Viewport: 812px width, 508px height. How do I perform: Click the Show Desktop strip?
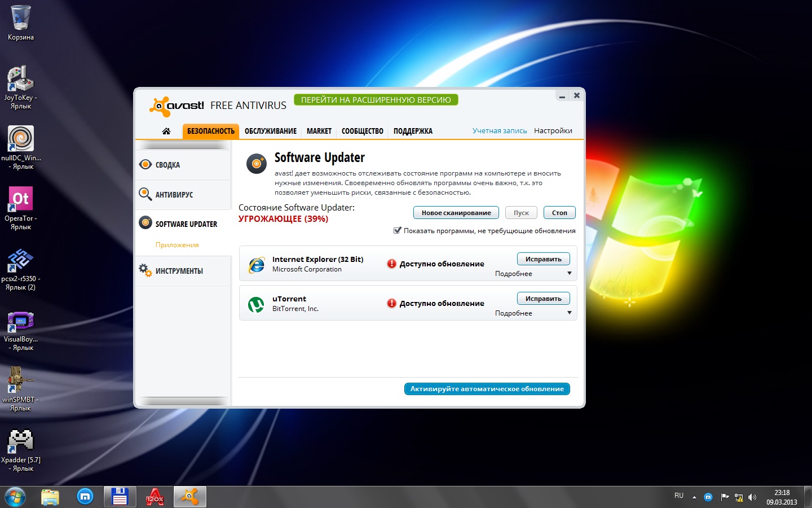pyautogui.click(x=808, y=497)
